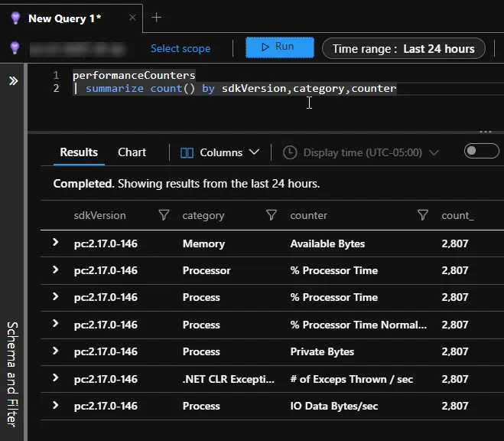Click the lightbulb icon next to scope name
Image resolution: width=504 pixels, height=441 pixels.
tap(15, 47)
